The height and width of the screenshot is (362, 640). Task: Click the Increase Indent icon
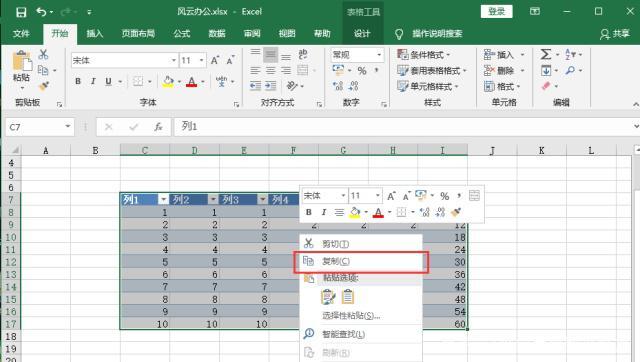270,86
